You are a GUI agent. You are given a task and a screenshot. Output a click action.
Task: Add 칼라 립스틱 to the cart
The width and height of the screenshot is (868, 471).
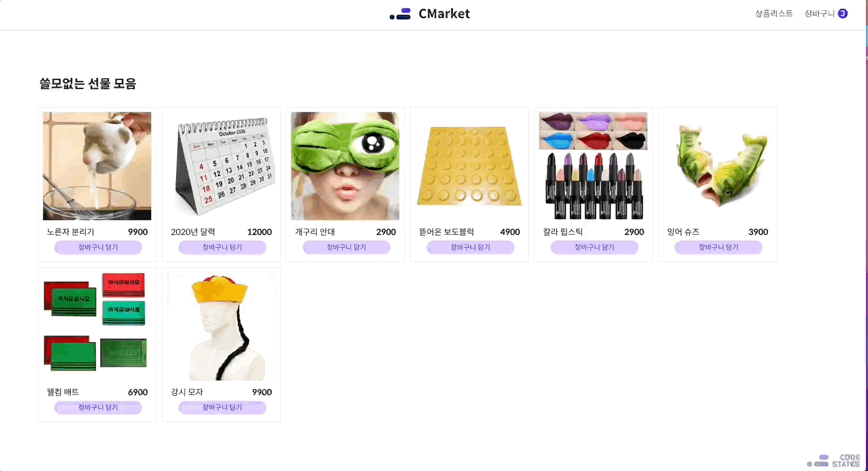(x=594, y=247)
